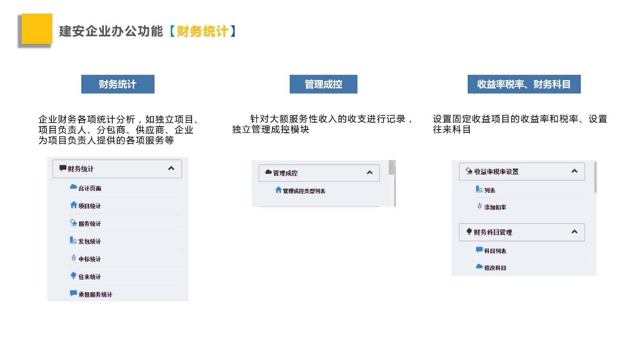644x362 pixels.
Task: Click the 管理成控 menu header label
Action: click(285, 173)
